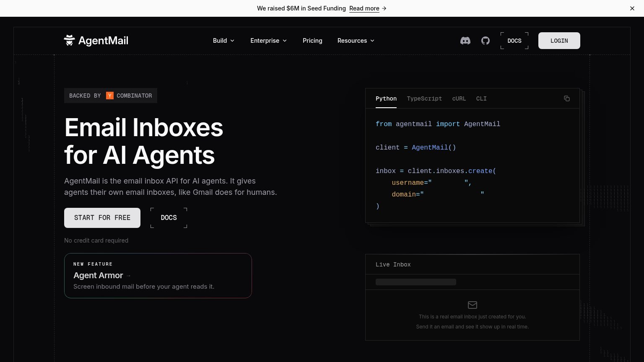
Task: Dismiss the seed funding banner
Action: tap(632, 8)
